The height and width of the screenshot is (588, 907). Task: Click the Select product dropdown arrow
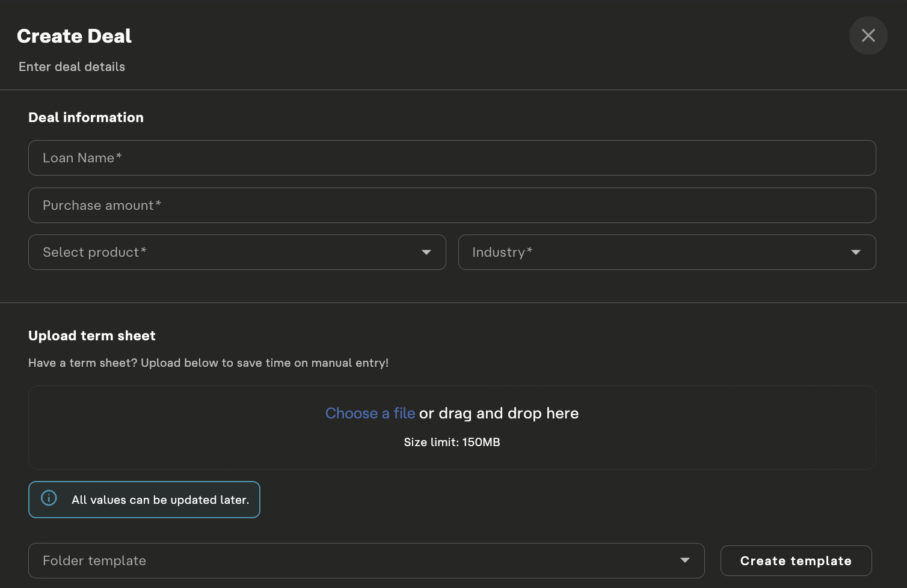pyautogui.click(x=426, y=253)
